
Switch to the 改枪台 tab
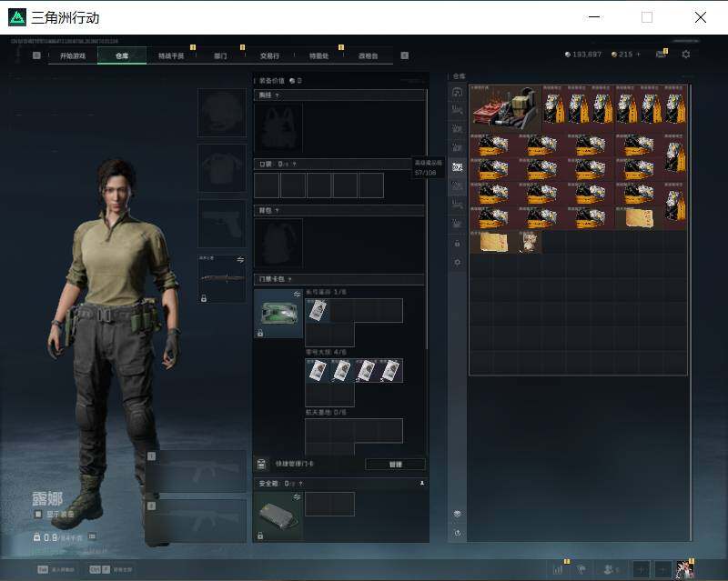tap(369, 55)
